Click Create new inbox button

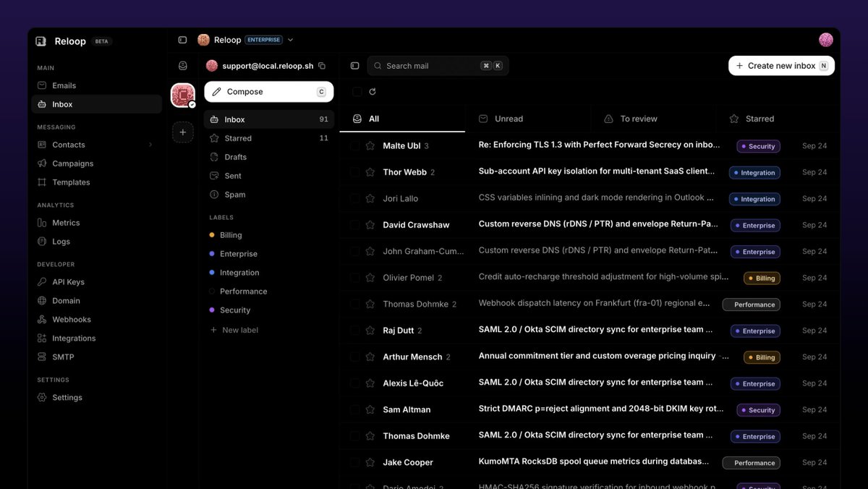(781, 66)
